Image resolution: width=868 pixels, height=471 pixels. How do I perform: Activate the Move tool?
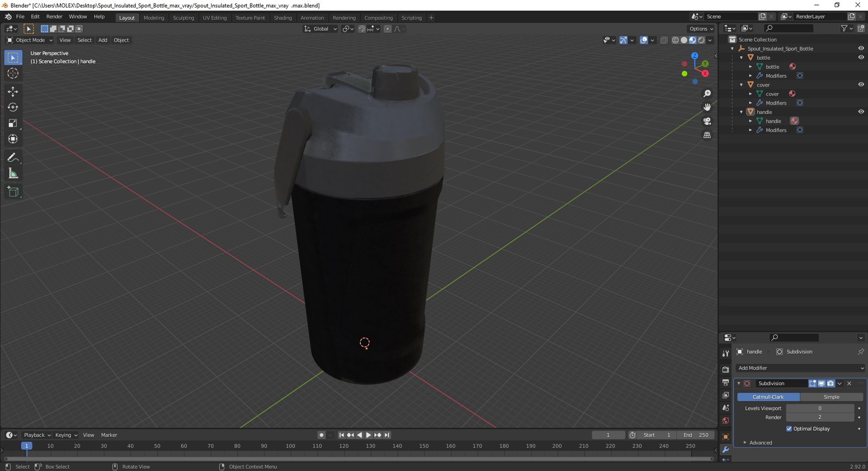(x=13, y=92)
